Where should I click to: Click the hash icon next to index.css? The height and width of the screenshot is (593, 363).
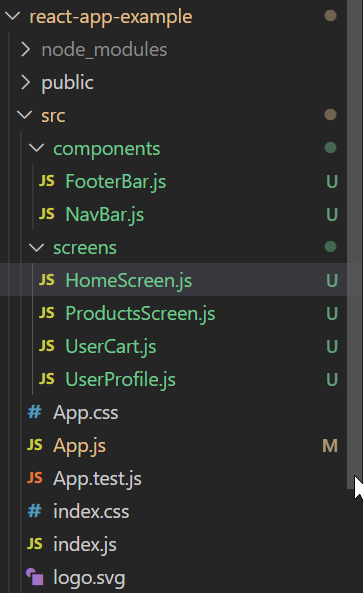[x=34, y=511]
